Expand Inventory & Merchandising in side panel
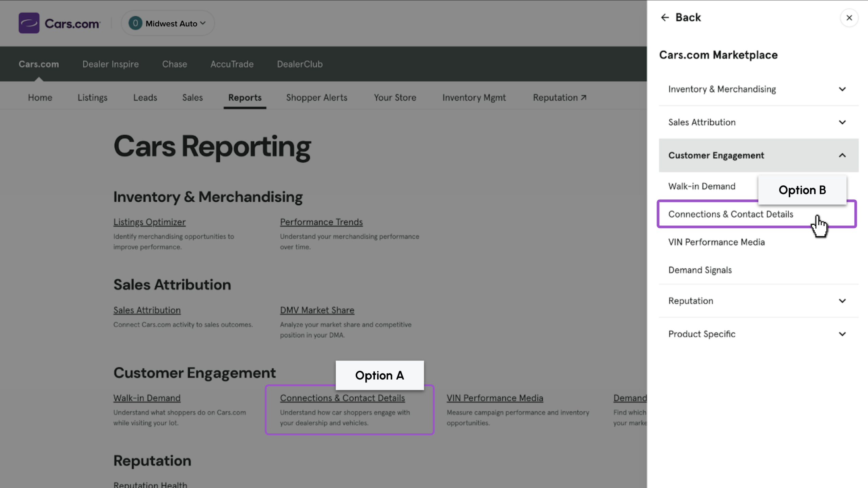The height and width of the screenshot is (488, 868). click(758, 89)
